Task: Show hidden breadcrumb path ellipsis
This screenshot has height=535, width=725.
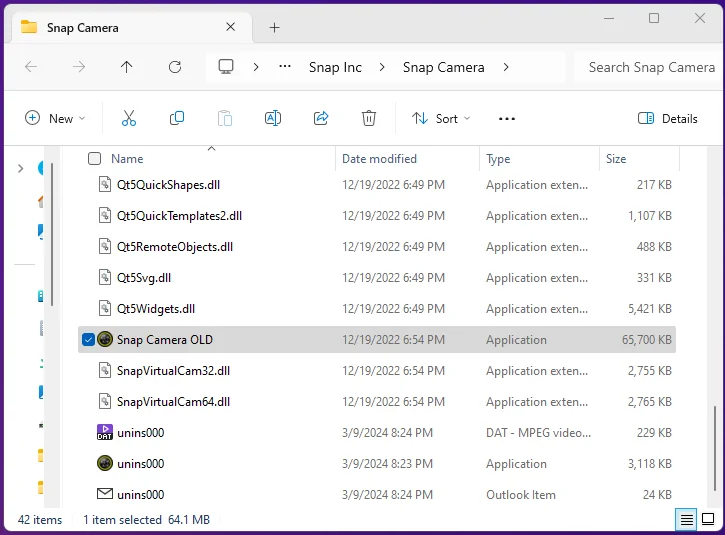Action: (285, 67)
